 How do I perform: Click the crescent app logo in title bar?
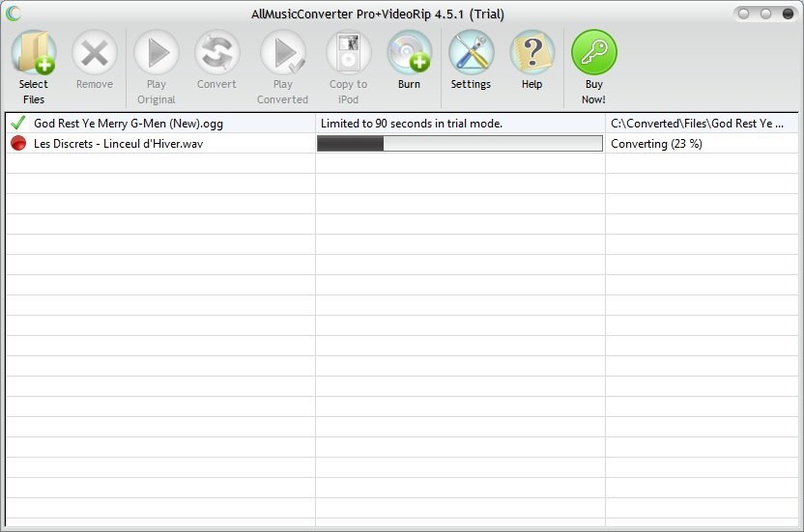(14, 14)
